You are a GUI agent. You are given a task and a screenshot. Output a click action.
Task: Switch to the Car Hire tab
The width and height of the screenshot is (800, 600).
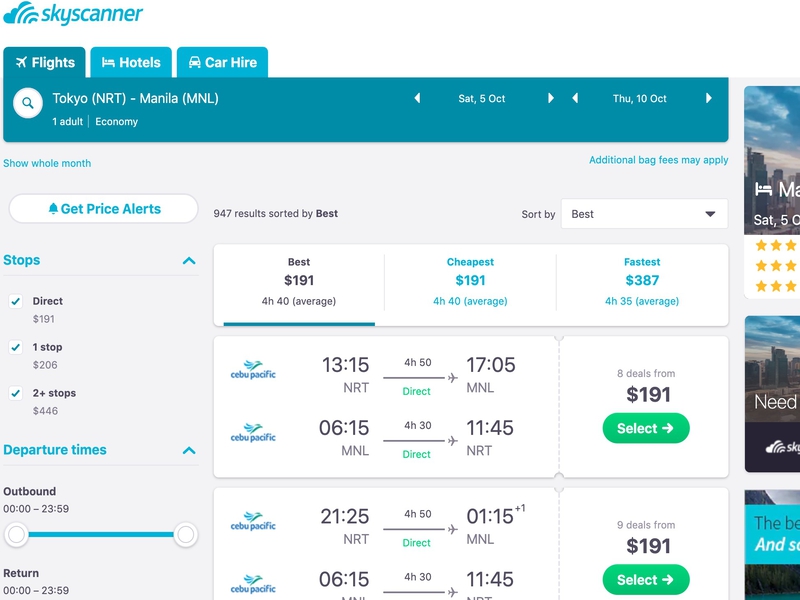coord(222,62)
